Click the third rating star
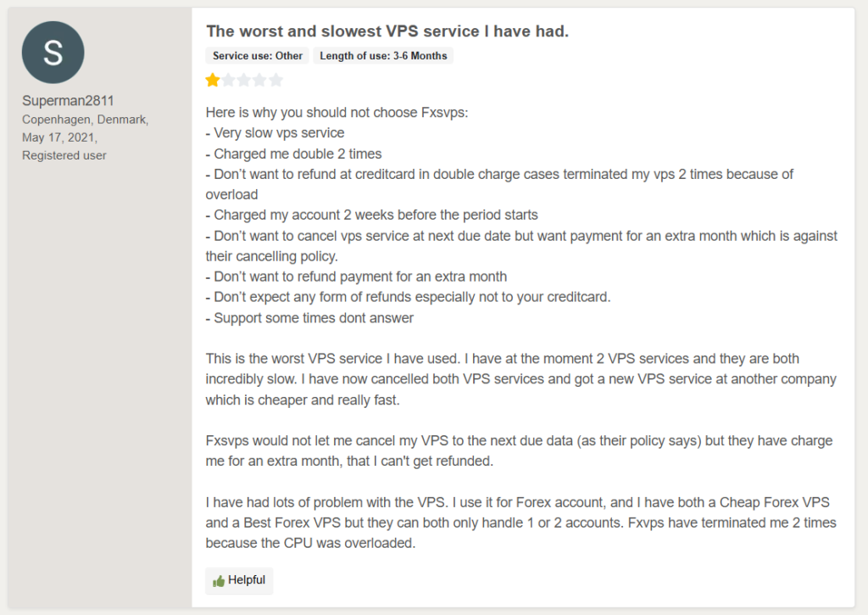 click(x=244, y=81)
